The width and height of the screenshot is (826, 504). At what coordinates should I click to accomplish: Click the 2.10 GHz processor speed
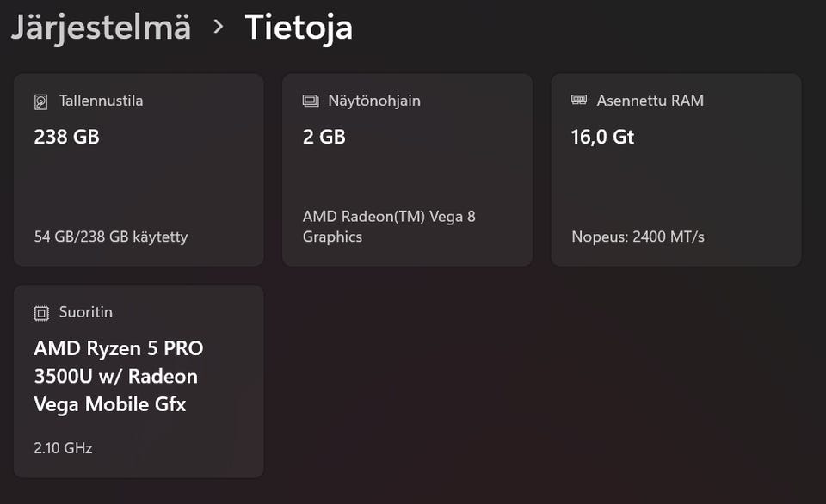(63, 448)
